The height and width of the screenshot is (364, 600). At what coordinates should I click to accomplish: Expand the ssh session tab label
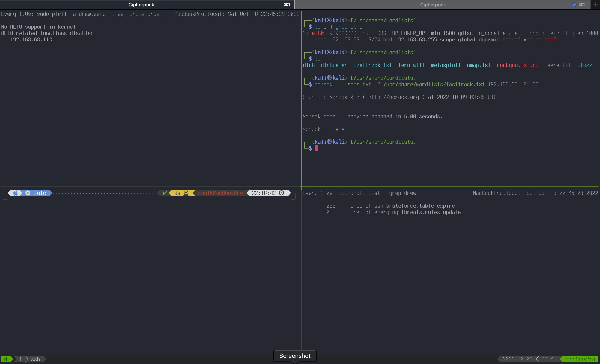34,359
